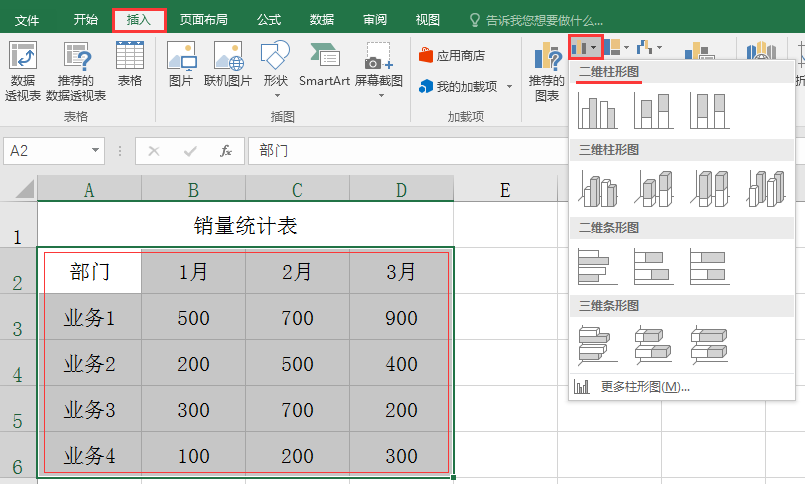805x484 pixels.
Task: Select all cells with corner triangle
Action: pyautogui.click(x=24, y=188)
